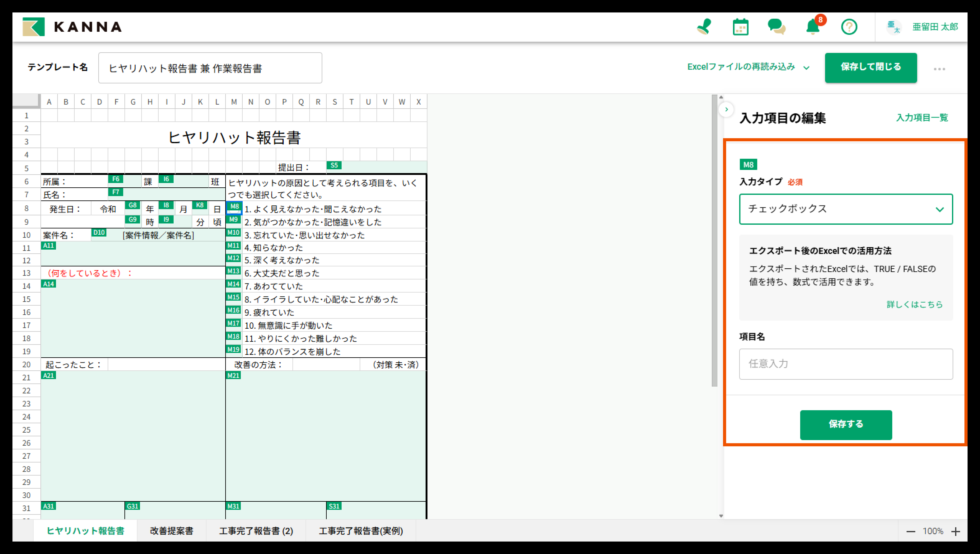
Task: Collapse the side panel with chevron
Action: pos(726,110)
